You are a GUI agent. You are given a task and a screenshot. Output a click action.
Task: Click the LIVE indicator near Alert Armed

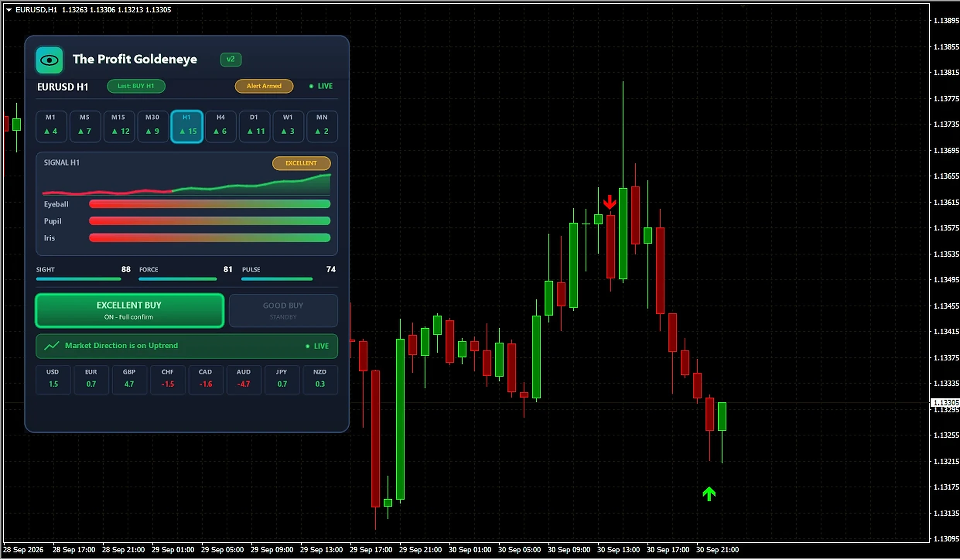(x=321, y=86)
